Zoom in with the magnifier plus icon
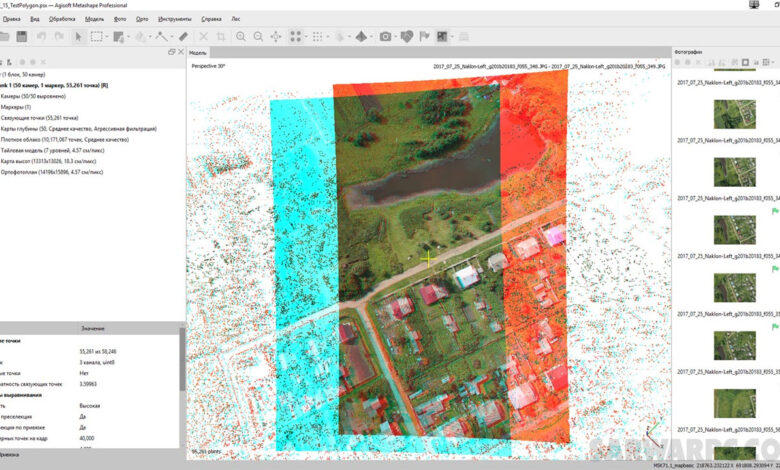The height and width of the screenshot is (470, 780). tap(241, 36)
